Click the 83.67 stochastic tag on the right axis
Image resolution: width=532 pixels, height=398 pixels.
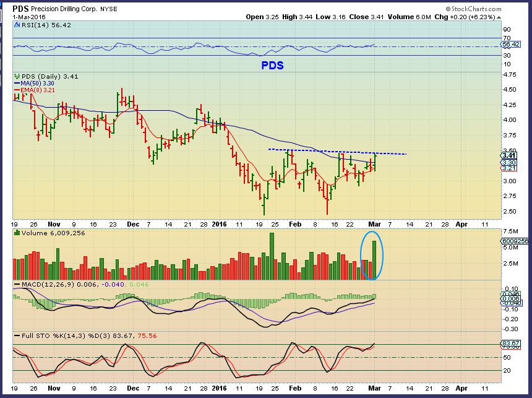coord(511,344)
